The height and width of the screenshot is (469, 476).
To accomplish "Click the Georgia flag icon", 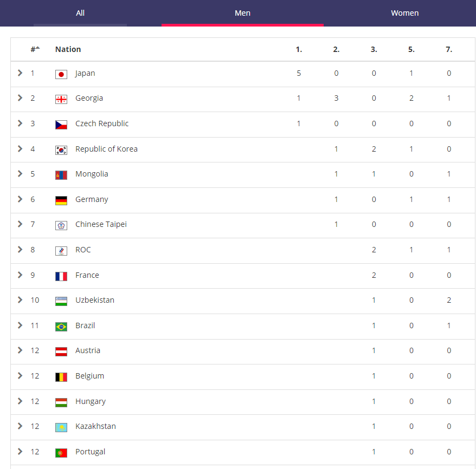I will (61, 99).
